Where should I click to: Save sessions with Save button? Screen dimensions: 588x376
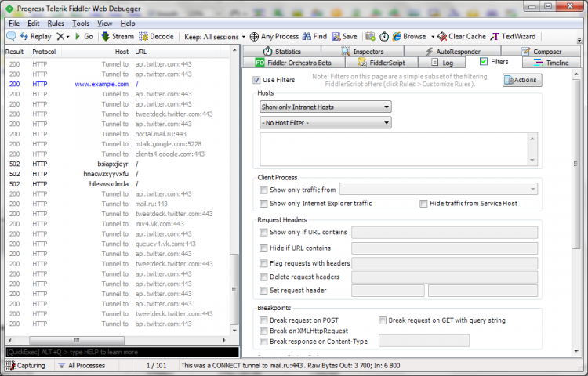(x=344, y=36)
